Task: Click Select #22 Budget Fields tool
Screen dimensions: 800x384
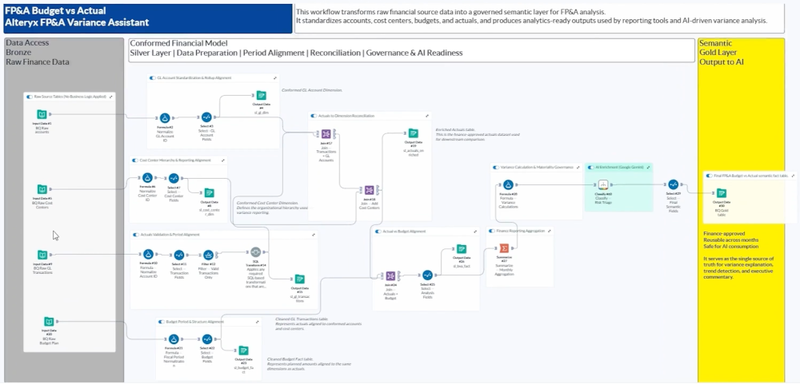Action: click(x=207, y=339)
